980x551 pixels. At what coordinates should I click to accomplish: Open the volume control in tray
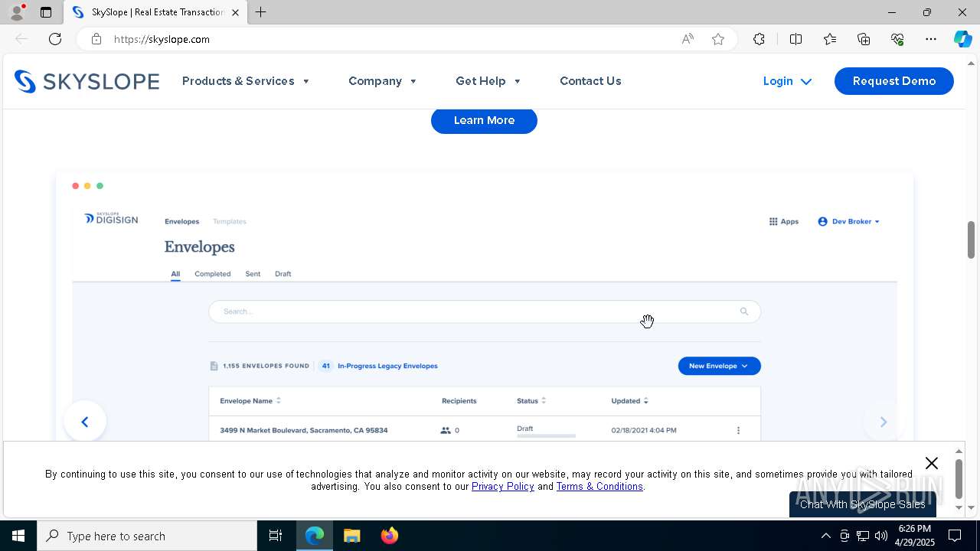pyautogui.click(x=881, y=536)
